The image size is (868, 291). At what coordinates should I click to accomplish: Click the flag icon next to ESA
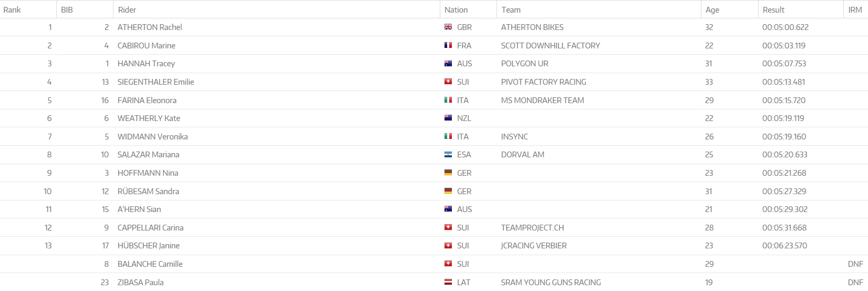tap(448, 155)
